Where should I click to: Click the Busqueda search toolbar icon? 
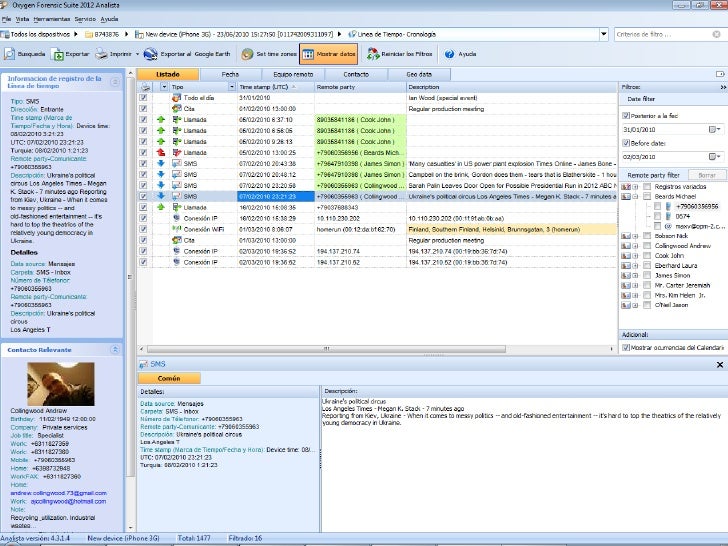10,54
